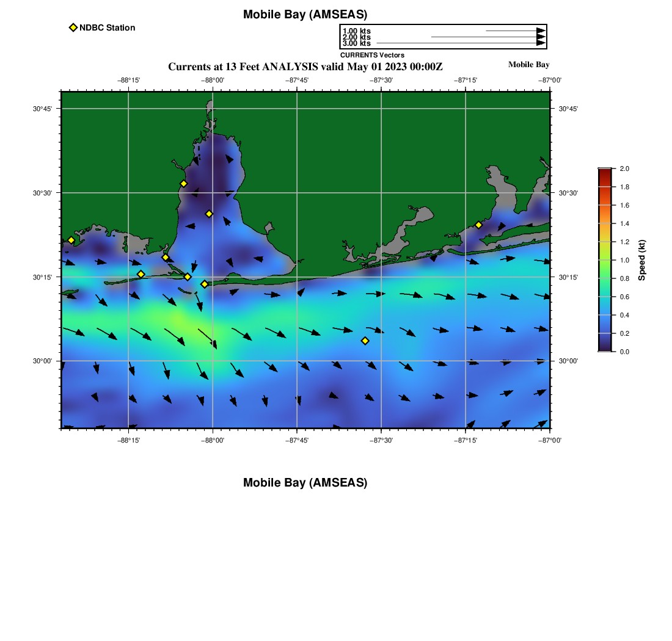Pick the green 1.0 kt region of color bar
Image resolution: width=672 pixels, height=641 pixels.
click(x=605, y=260)
